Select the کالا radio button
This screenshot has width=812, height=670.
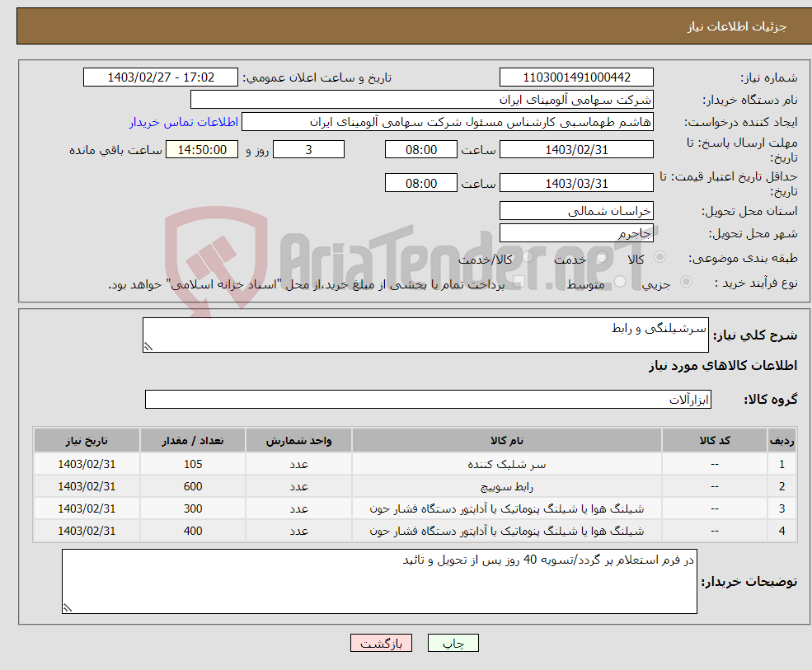[x=659, y=257]
